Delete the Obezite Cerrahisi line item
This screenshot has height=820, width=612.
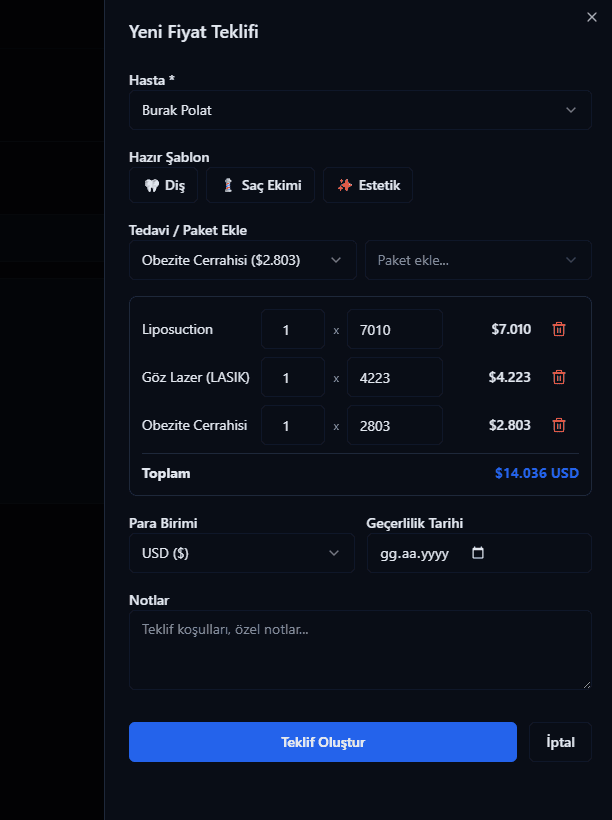point(559,425)
